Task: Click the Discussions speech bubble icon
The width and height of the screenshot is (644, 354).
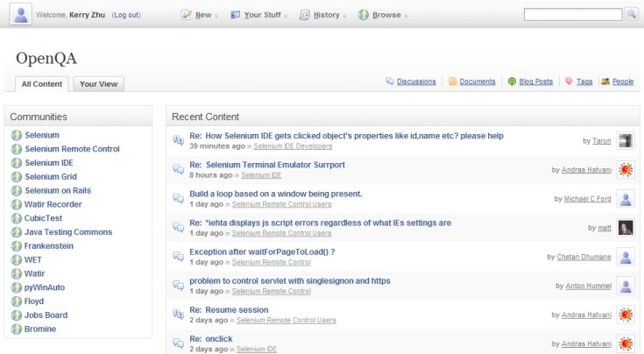Action: click(x=390, y=81)
